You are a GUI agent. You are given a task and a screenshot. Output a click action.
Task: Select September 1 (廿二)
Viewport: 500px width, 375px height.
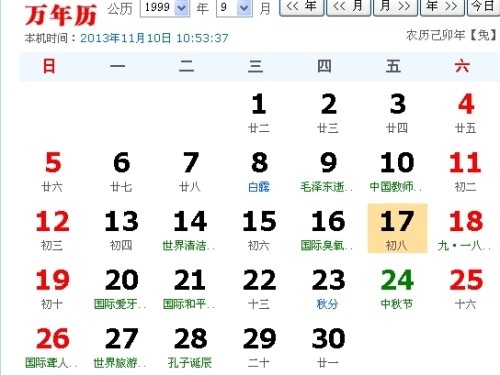coord(259,113)
